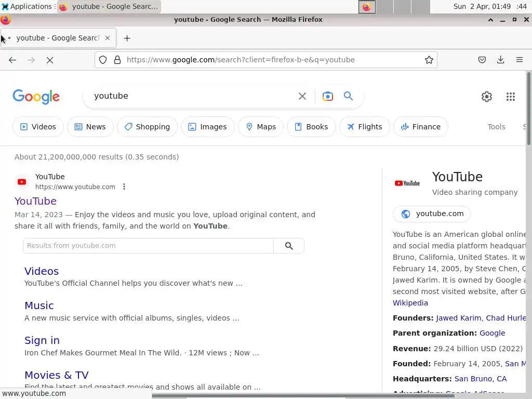Bookmark this page with star icon
This screenshot has width=532, height=399.
(x=429, y=60)
